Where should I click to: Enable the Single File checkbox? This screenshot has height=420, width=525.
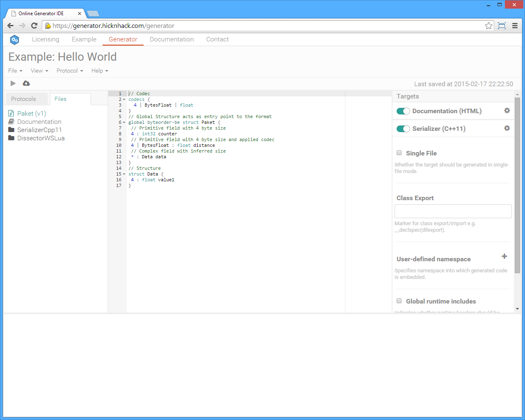click(399, 153)
